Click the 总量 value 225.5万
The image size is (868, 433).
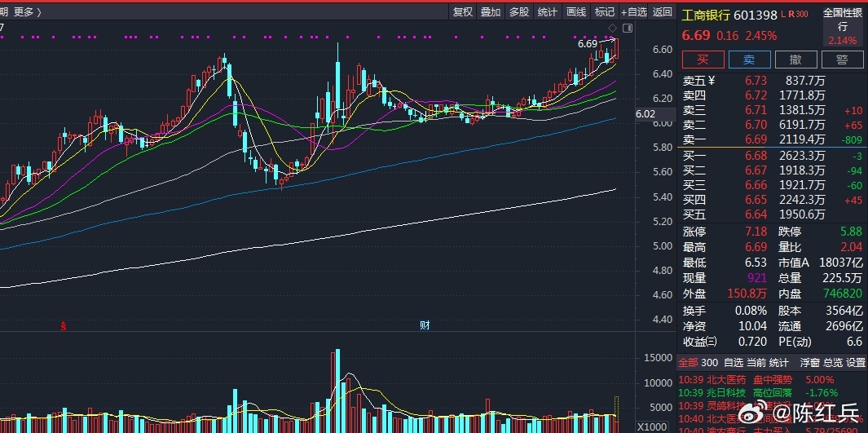pyautogui.click(x=844, y=278)
